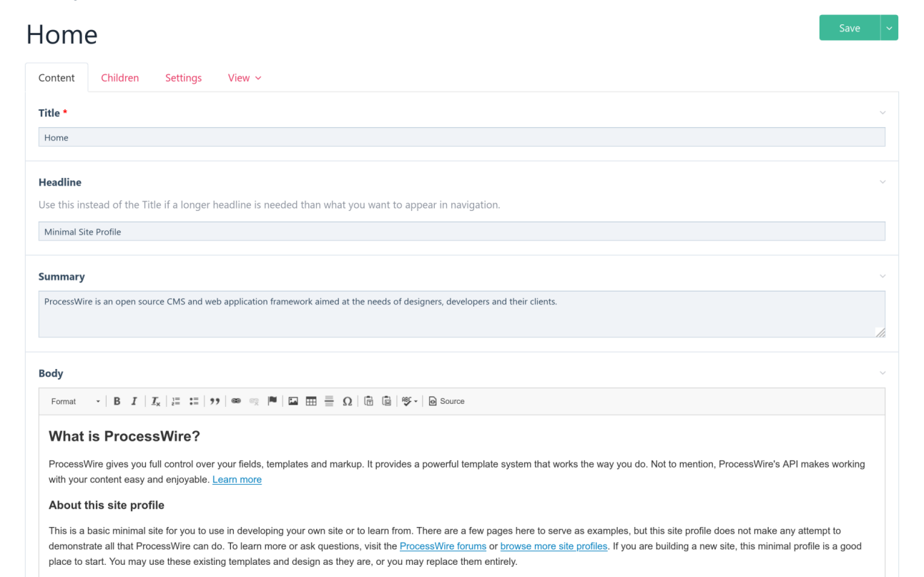The height and width of the screenshot is (577, 924).
Task: Click into the Summary textarea
Action: 461,314
